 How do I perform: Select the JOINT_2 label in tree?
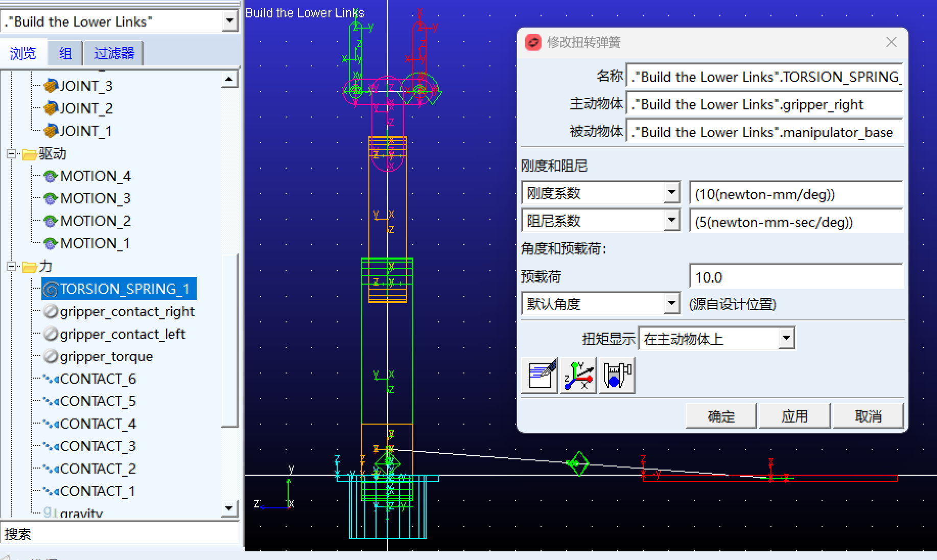tap(86, 108)
